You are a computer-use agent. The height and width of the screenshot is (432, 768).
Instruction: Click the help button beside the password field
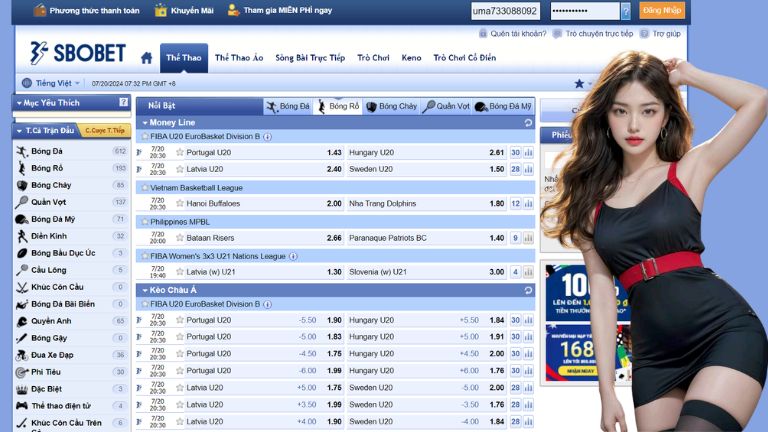pos(625,11)
